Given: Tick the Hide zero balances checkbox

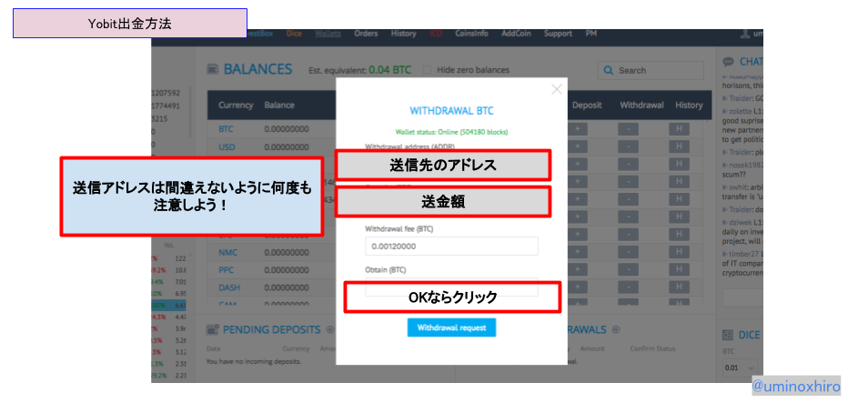Looking at the screenshot, I should (428, 70).
